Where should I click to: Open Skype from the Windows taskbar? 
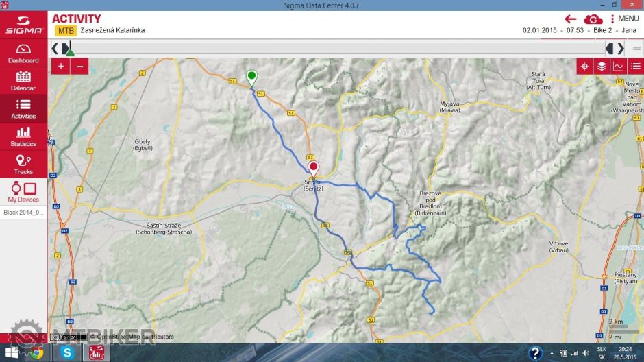66,352
